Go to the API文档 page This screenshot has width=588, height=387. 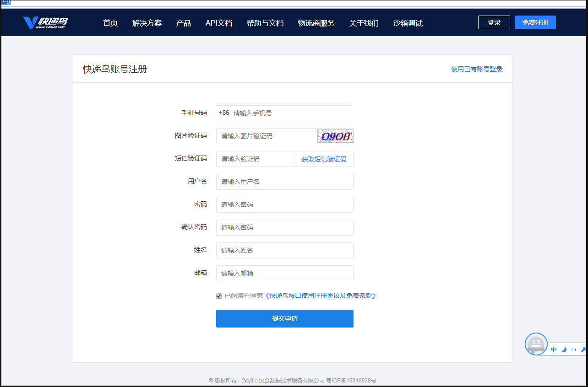(219, 23)
